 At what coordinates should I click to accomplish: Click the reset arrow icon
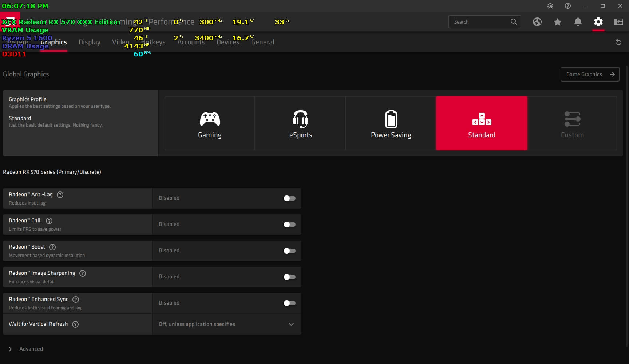pos(618,42)
